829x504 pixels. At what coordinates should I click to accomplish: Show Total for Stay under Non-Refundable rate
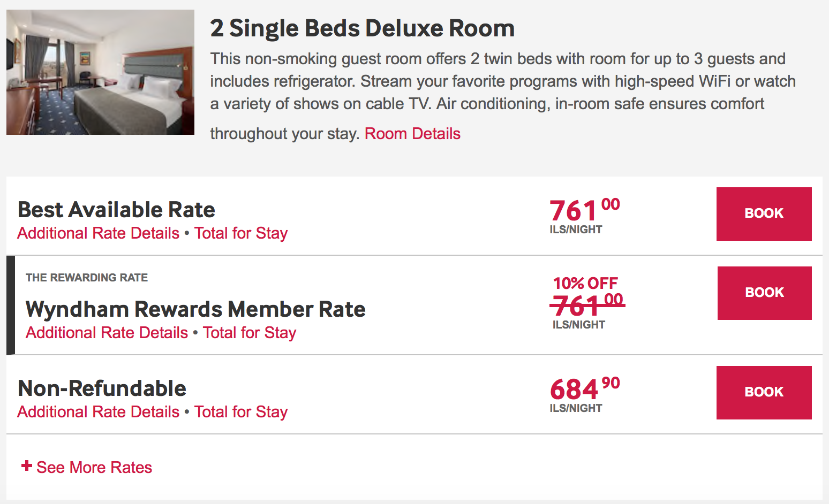point(241,412)
